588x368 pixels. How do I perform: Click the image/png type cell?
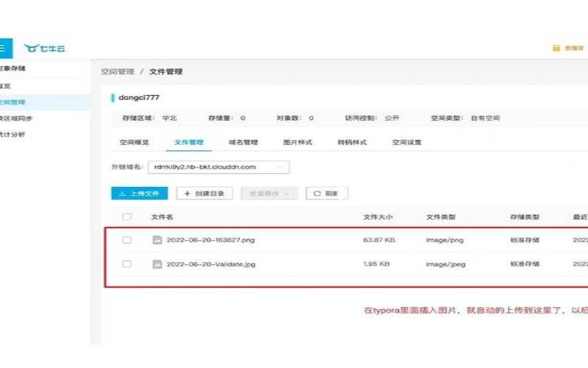445,240
